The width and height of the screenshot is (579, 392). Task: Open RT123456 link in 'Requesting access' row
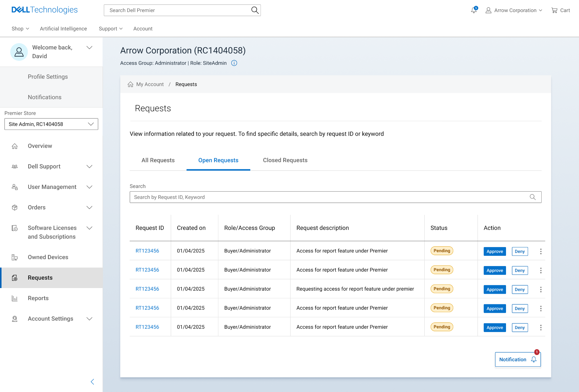tap(147, 289)
